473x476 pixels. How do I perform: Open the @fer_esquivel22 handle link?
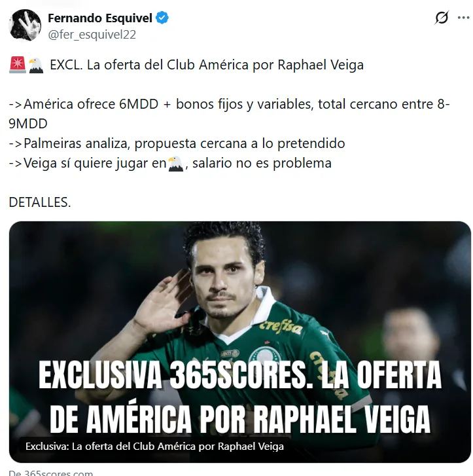[x=92, y=34]
